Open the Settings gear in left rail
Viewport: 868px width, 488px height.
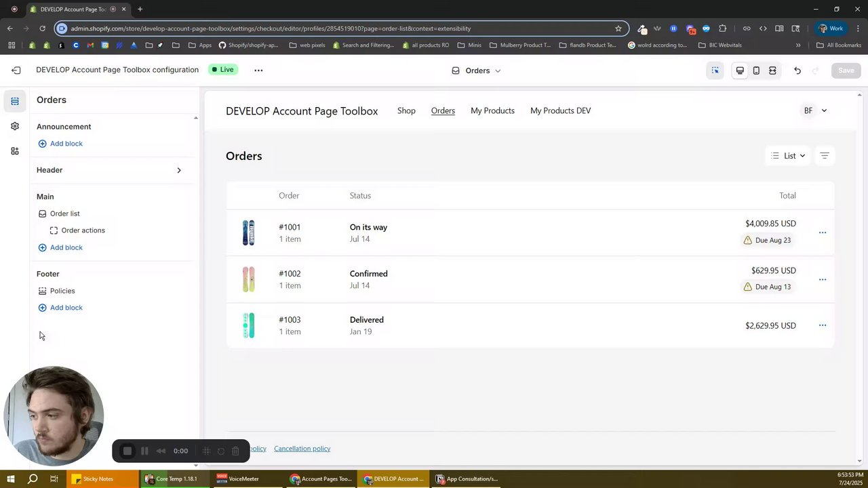tap(15, 126)
